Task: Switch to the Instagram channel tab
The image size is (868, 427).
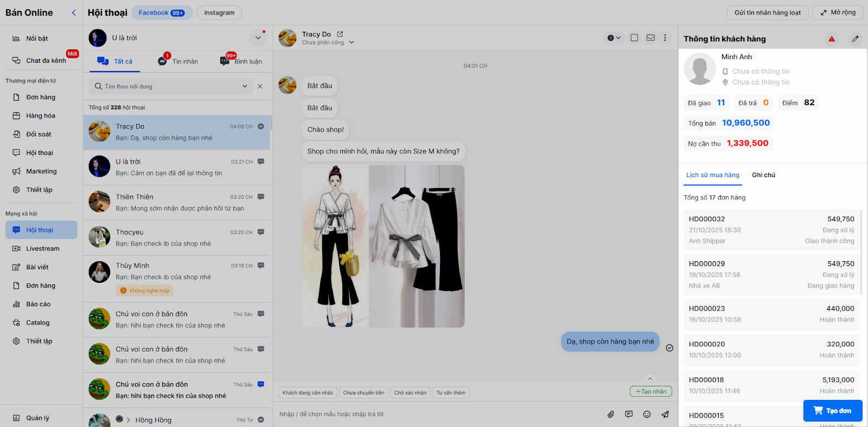Action: point(219,12)
